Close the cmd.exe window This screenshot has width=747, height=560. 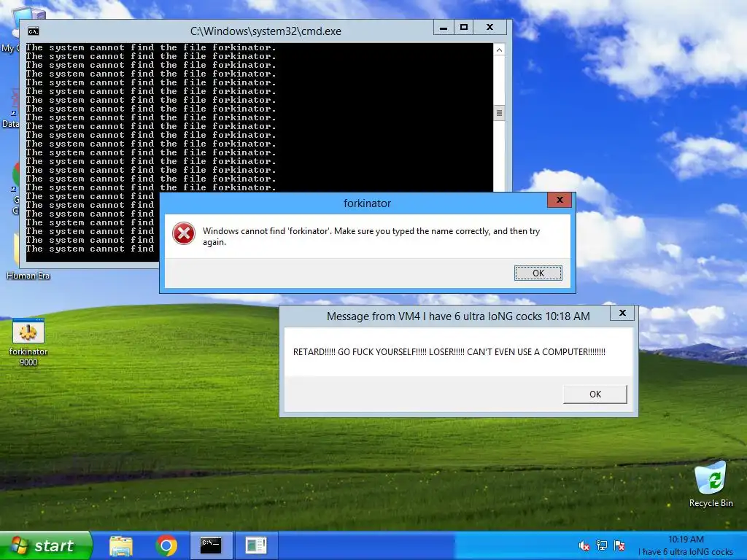(x=489, y=28)
